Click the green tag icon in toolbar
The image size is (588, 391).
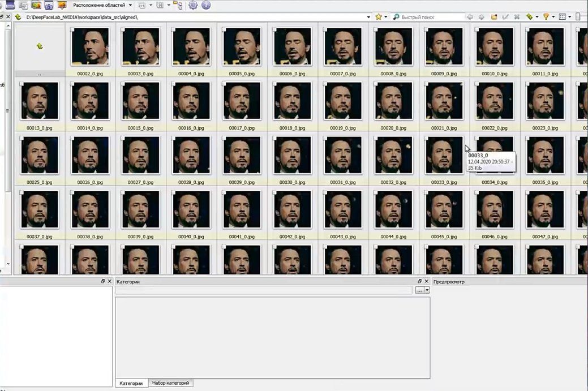[529, 17]
